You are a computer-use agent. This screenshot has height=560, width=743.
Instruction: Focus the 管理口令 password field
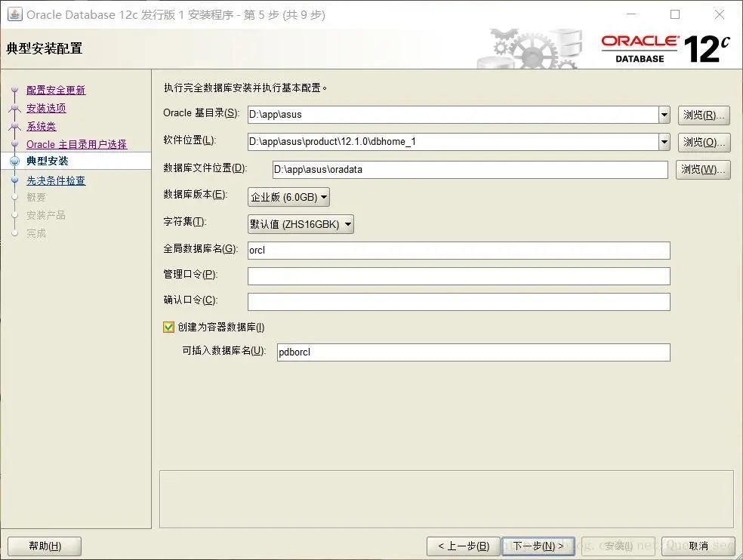click(x=458, y=276)
